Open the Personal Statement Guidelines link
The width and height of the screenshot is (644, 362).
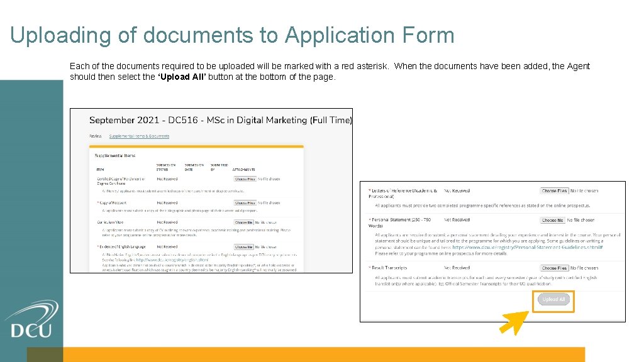(x=528, y=247)
